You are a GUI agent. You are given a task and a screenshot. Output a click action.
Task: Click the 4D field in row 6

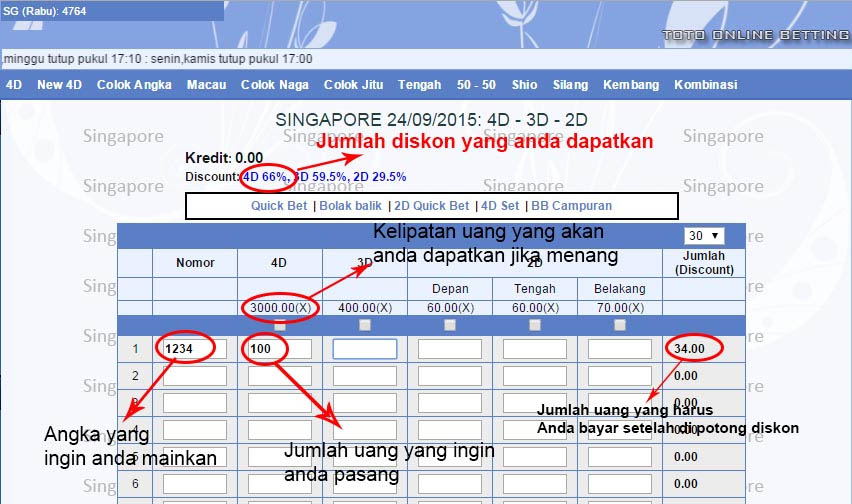coord(280,484)
